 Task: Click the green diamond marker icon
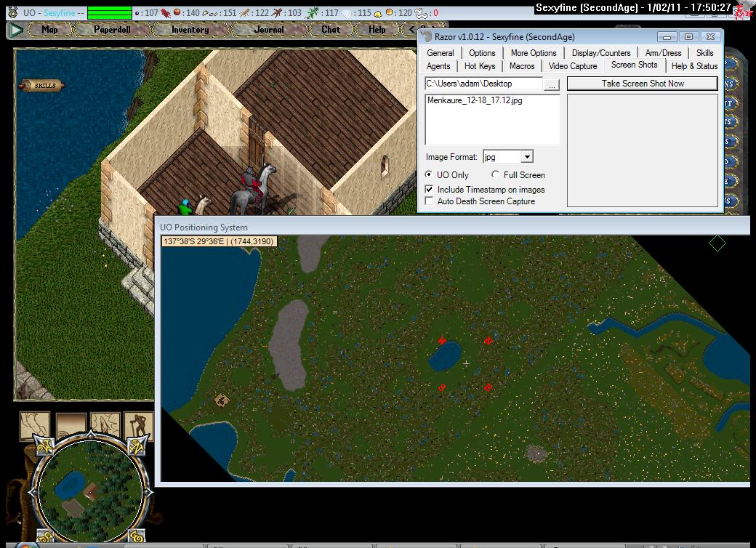717,243
